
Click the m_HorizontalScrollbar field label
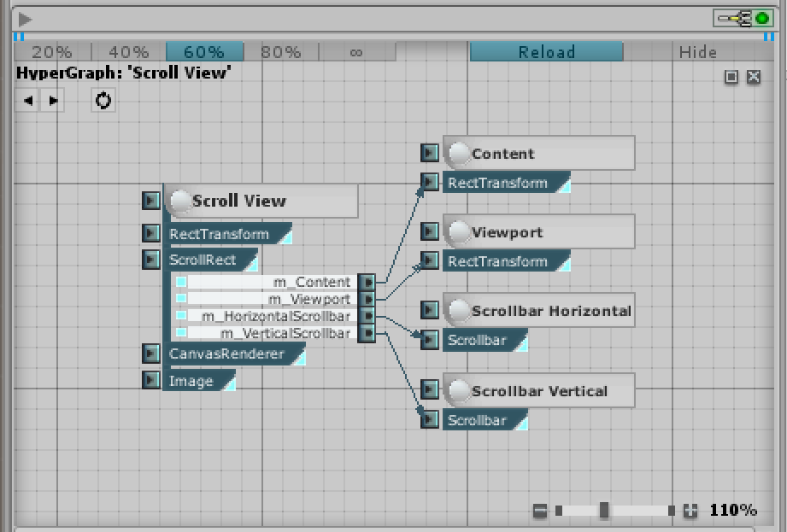click(276, 317)
